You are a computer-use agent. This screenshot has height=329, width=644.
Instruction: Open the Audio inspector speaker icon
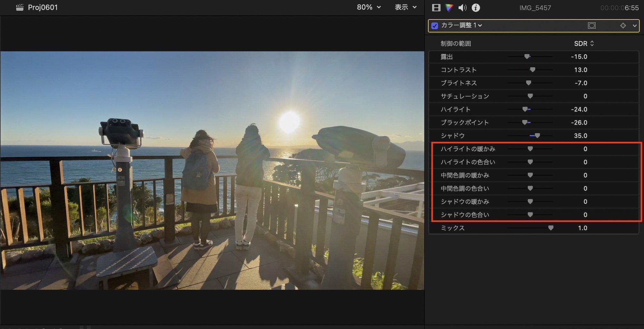[462, 8]
